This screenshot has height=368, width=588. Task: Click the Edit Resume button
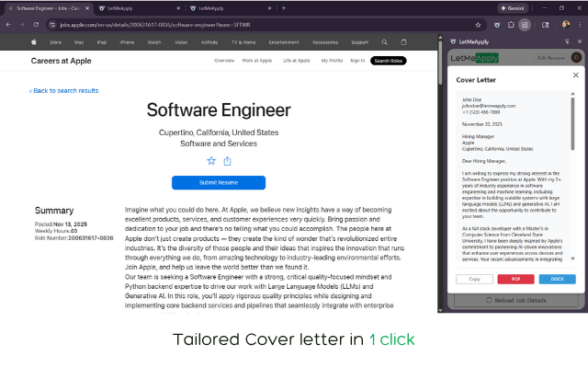550,58
